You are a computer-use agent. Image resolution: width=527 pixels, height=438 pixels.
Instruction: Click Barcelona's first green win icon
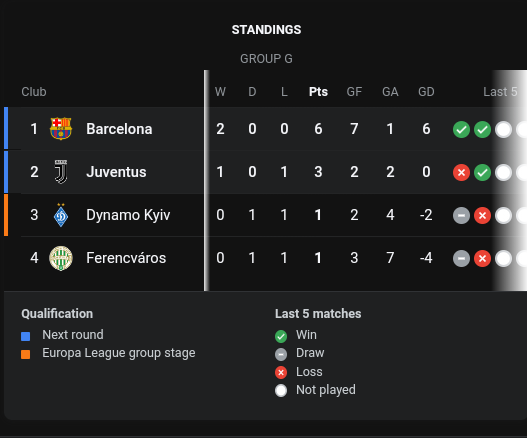tap(461, 129)
